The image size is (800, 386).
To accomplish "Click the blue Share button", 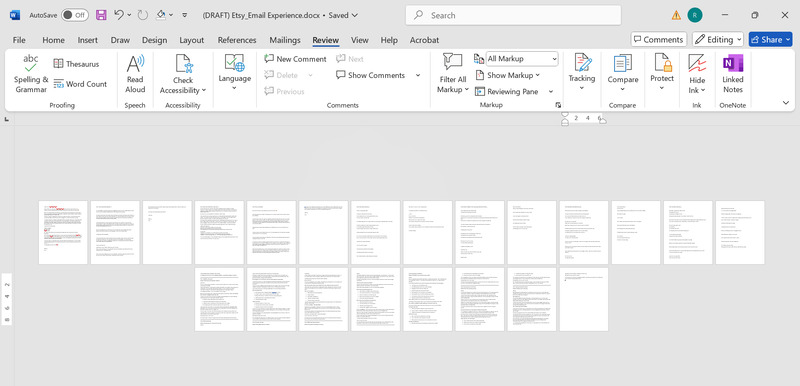I will (x=770, y=39).
